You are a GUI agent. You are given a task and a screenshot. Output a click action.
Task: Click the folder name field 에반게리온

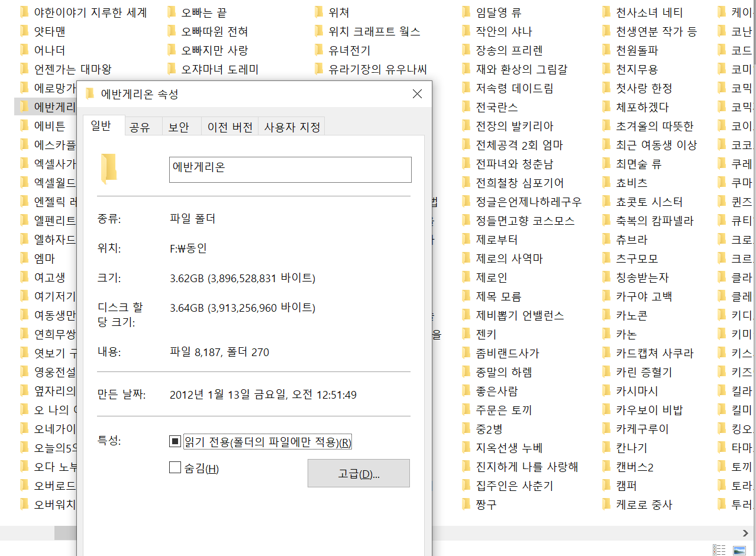[290, 169]
